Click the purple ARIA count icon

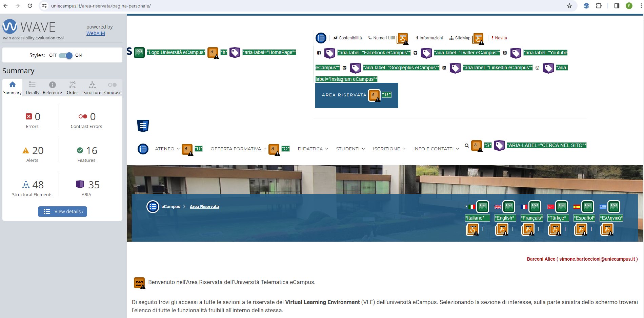click(x=80, y=184)
